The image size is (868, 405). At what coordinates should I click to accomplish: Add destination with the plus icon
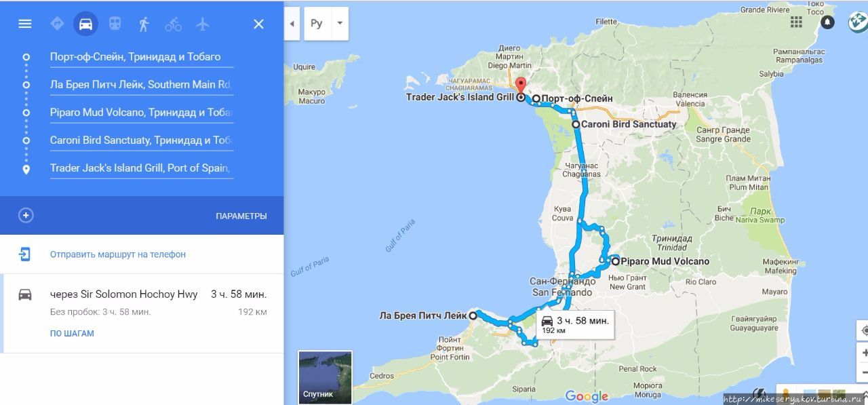coord(26,216)
